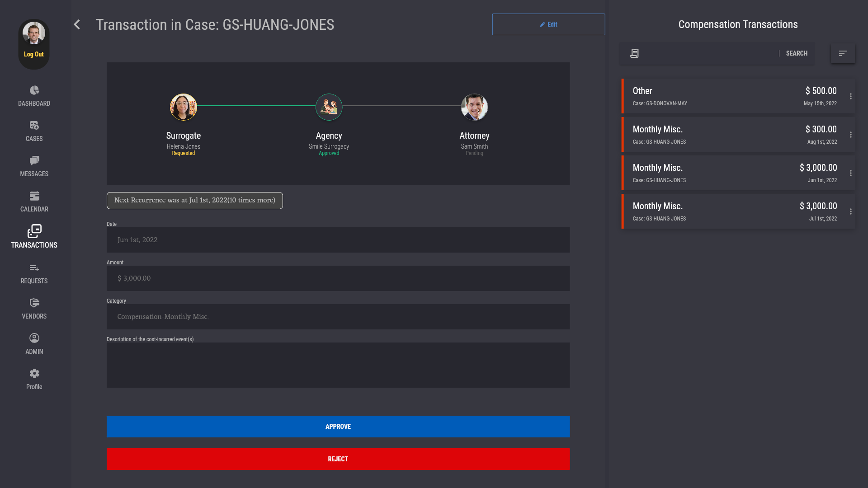Click the red Reject button
The width and height of the screenshot is (868, 488).
point(338,459)
